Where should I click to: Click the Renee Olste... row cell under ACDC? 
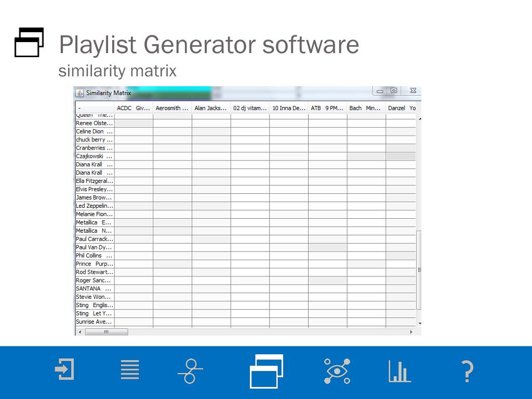click(134, 123)
